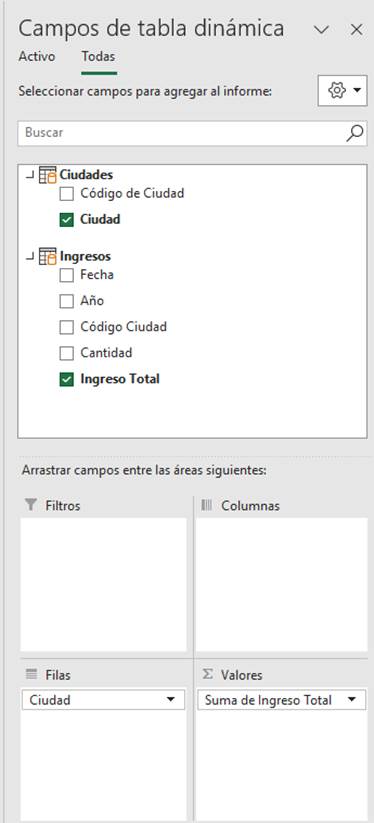
Task: Collapse the Ingresos table tree
Action: (30, 257)
